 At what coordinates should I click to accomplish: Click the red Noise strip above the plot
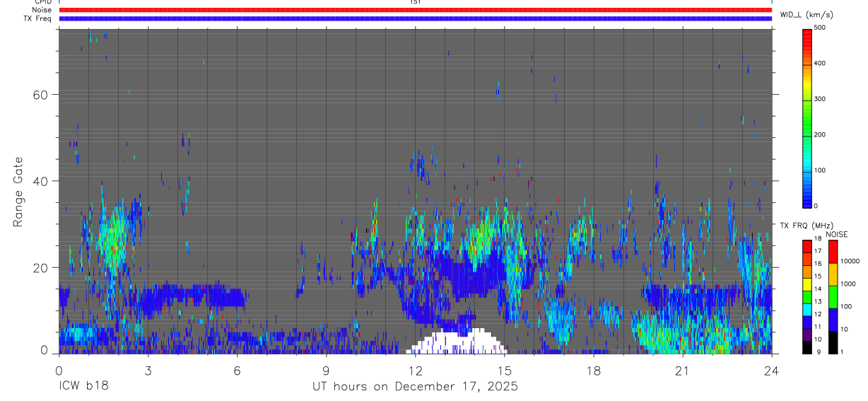coord(415,10)
